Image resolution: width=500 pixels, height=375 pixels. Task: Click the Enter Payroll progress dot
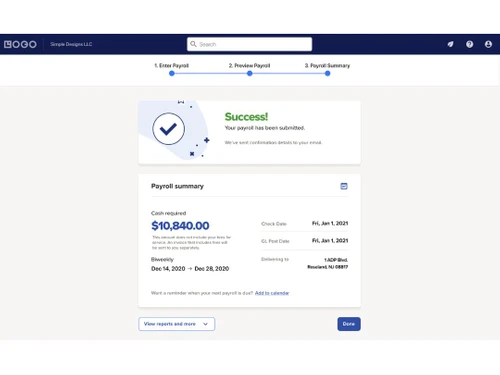(x=172, y=73)
